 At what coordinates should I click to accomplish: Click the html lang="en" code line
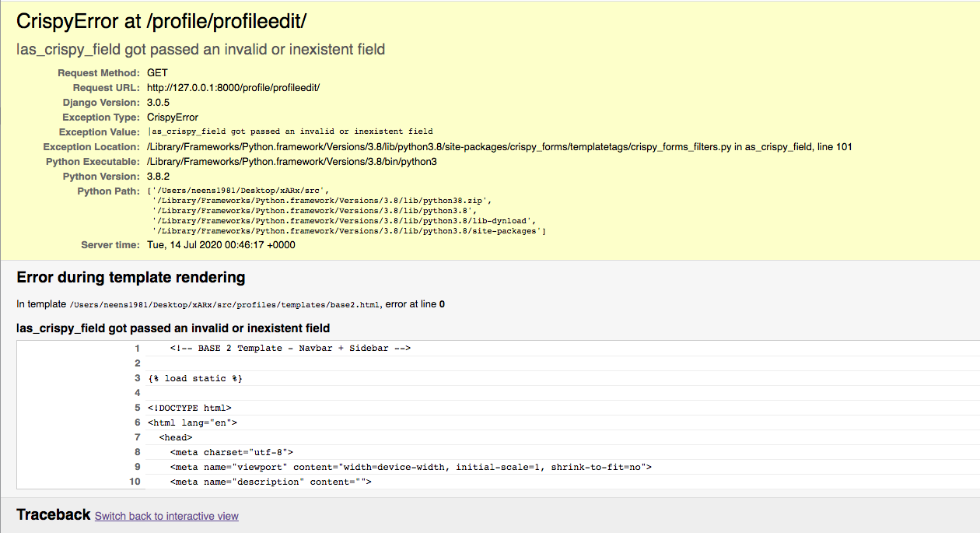192,423
